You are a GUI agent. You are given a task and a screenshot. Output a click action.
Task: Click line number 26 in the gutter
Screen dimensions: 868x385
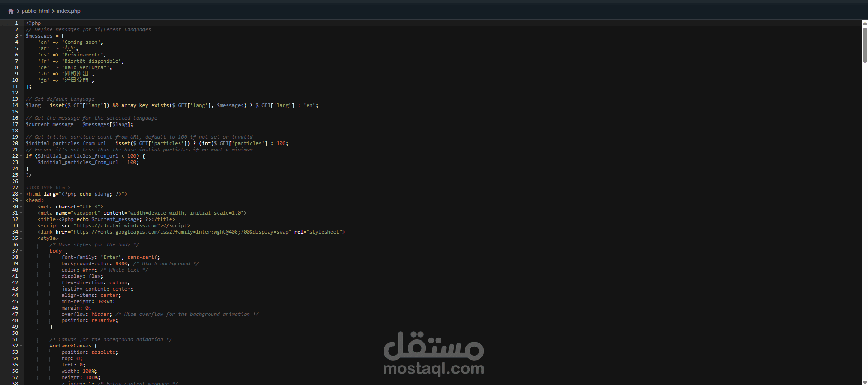click(x=15, y=181)
